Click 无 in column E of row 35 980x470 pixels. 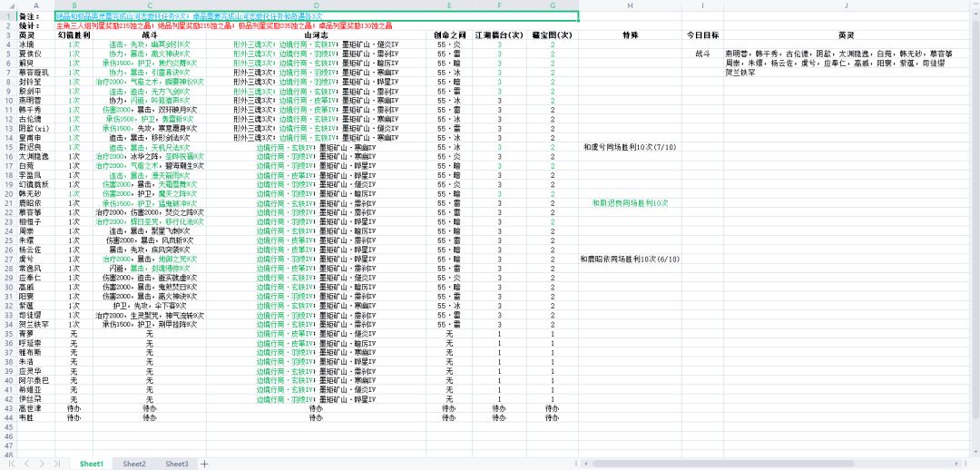click(x=449, y=334)
